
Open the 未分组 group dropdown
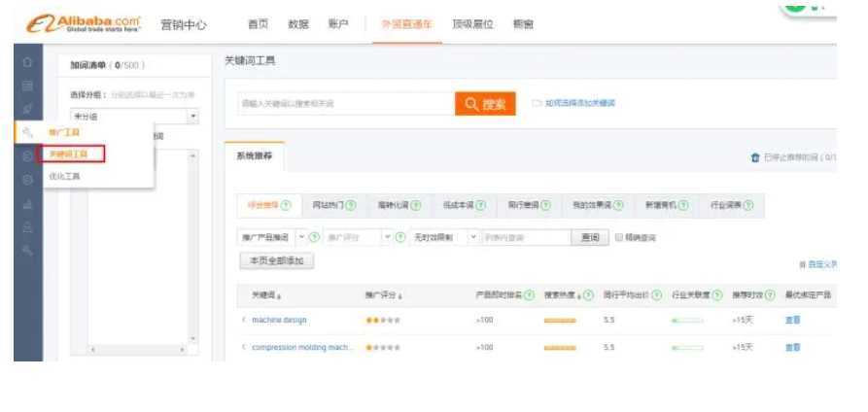click(x=134, y=117)
